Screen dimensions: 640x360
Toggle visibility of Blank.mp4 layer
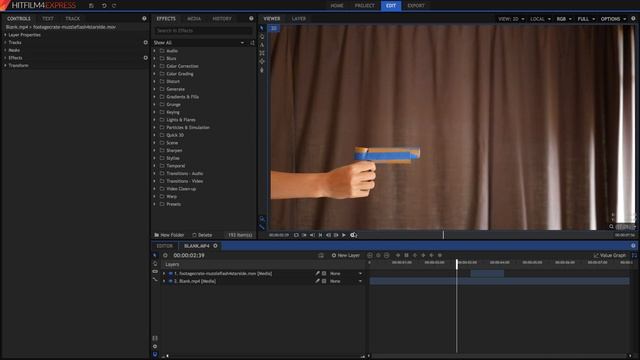click(x=170, y=281)
